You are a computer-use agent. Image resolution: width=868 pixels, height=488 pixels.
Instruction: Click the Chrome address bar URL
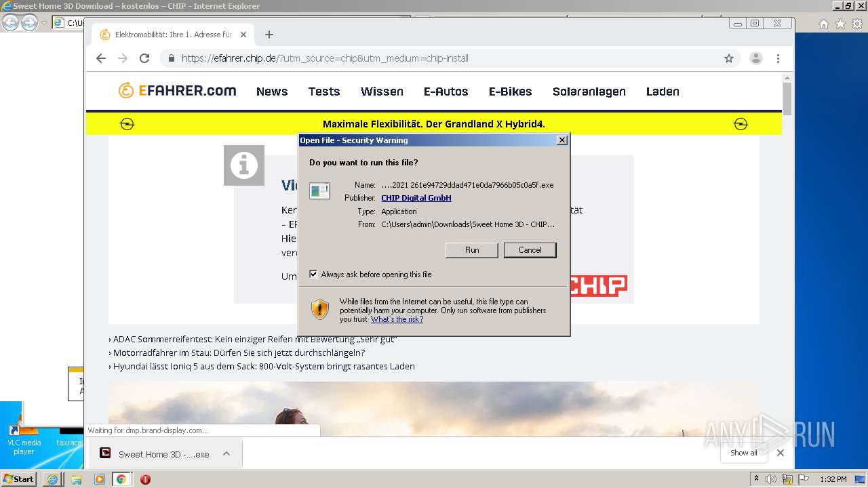325,58
